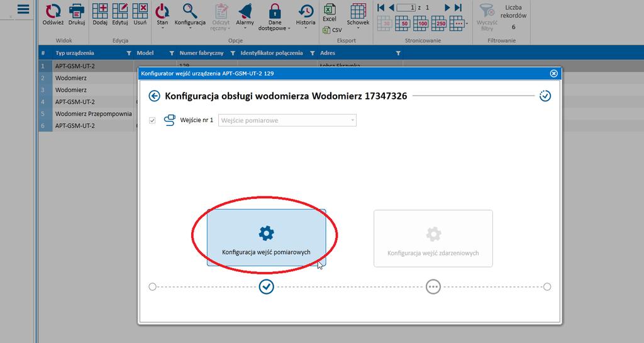Image resolution: width=644 pixels, height=343 pixels.
Task: Filter the Identyfikator połączenia column
Action: [312, 53]
